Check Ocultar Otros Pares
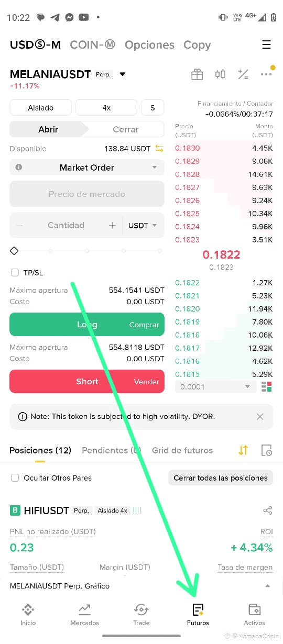283x644 pixels. click(15, 478)
